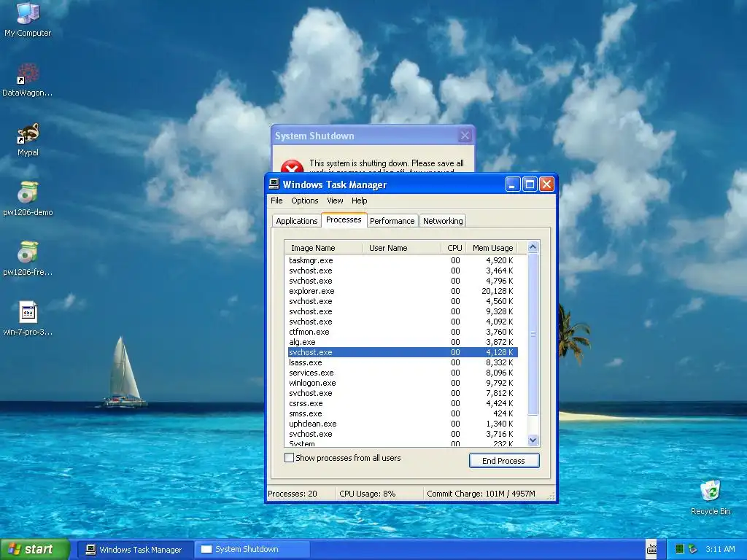Switch to System Shutdown taskbar button

pyautogui.click(x=252, y=550)
